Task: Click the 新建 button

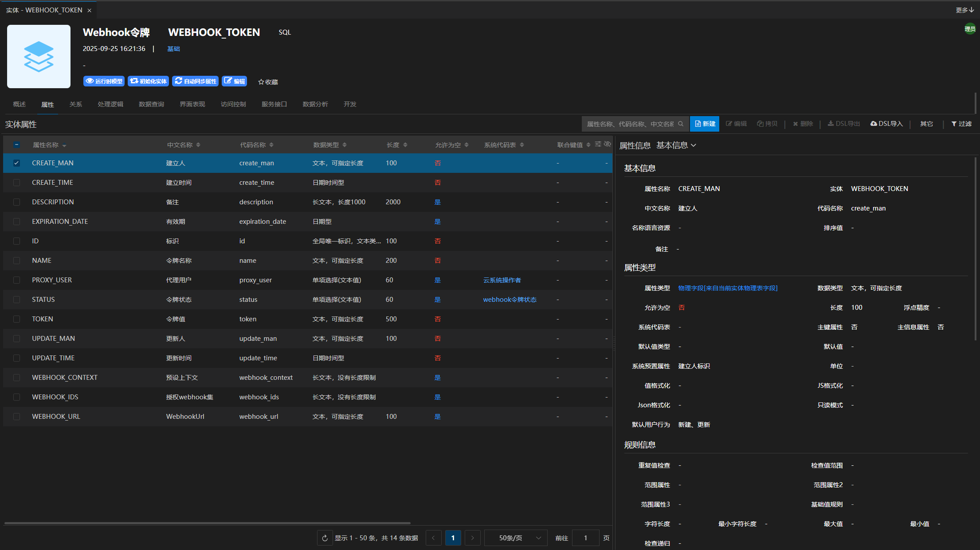Action: (x=705, y=124)
